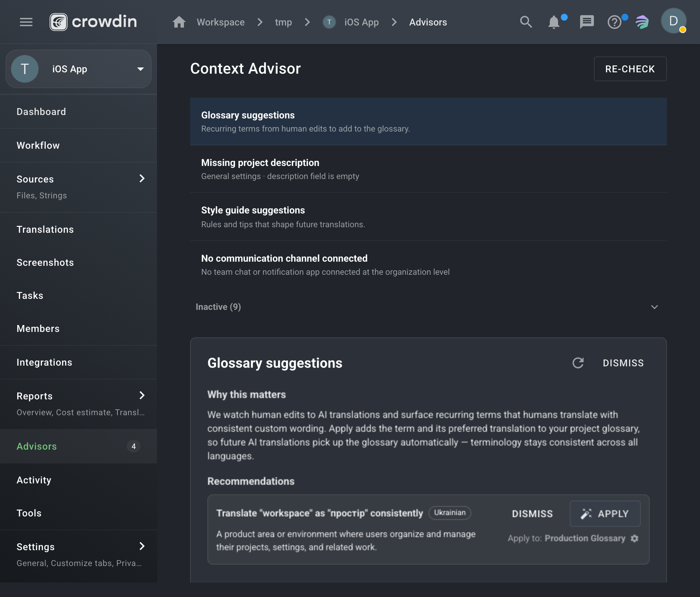Expand the Reports submenu chevron
The width and height of the screenshot is (700, 597).
pyautogui.click(x=142, y=395)
